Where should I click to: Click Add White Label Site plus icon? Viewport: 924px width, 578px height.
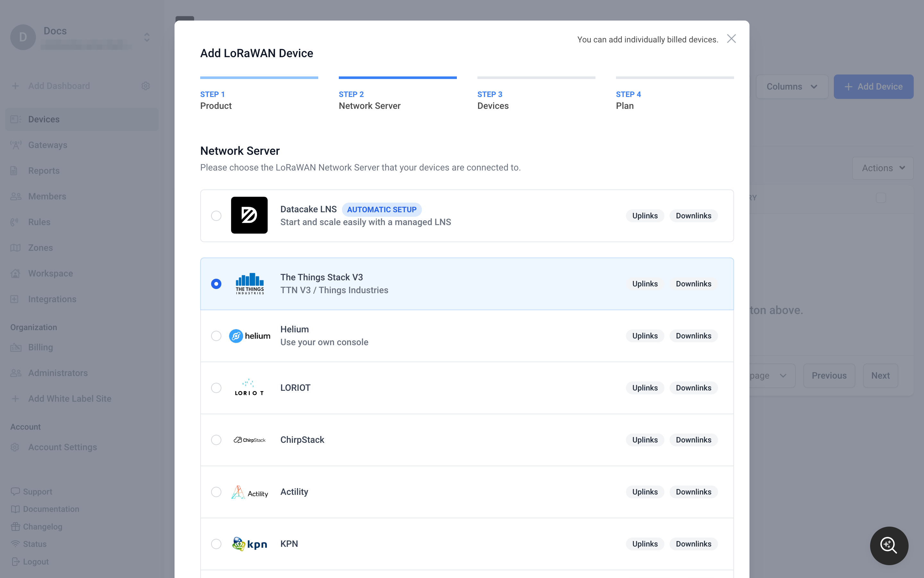coord(15,398)
